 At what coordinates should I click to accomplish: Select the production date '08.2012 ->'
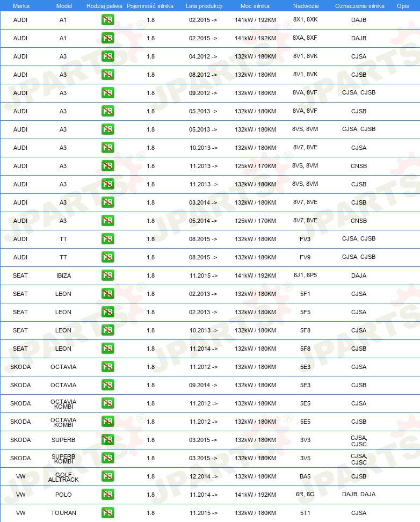(x=203, y=75)
